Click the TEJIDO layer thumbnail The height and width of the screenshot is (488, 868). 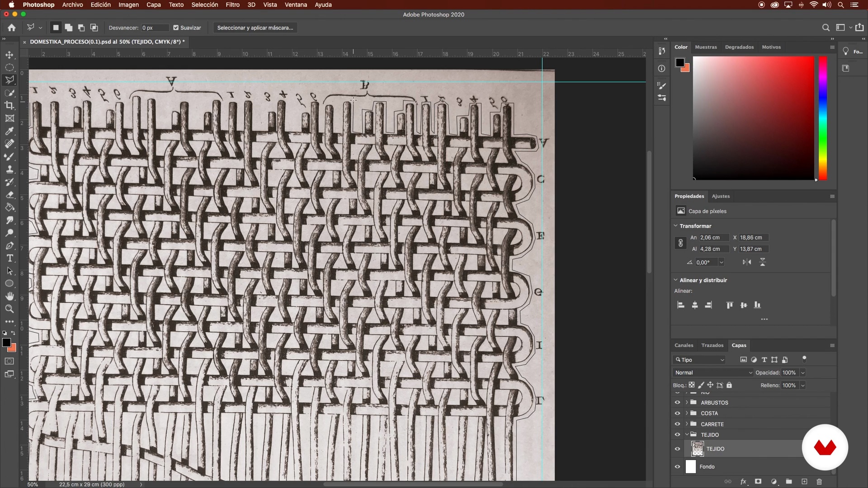coord(697,449)
